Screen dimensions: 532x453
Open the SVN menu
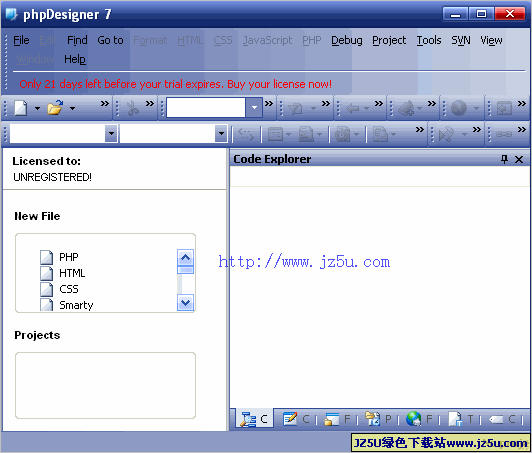click(461, 40)
